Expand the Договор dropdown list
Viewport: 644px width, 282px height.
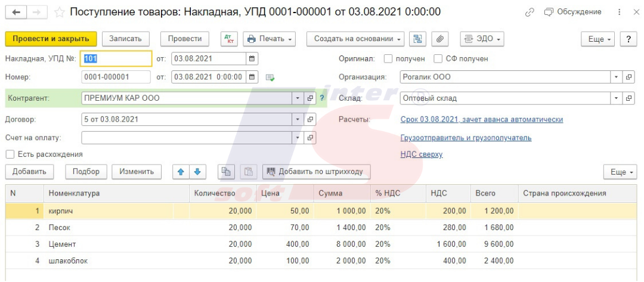pos(298,119)
